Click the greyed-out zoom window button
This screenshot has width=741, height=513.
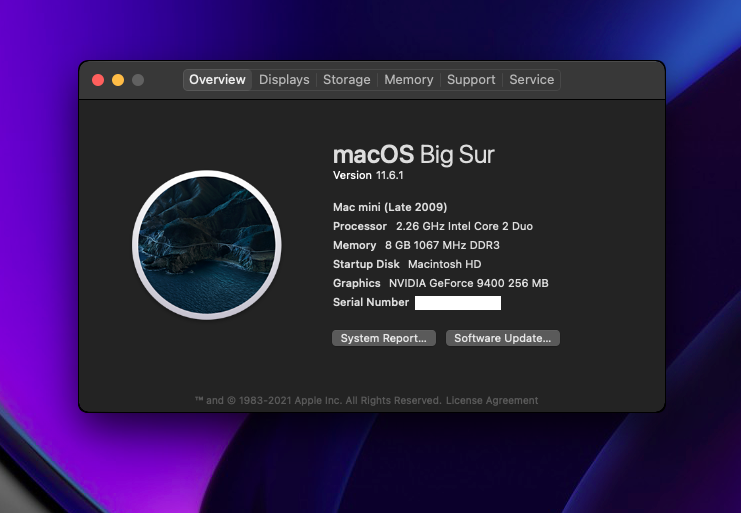click(x=138, y=80)
